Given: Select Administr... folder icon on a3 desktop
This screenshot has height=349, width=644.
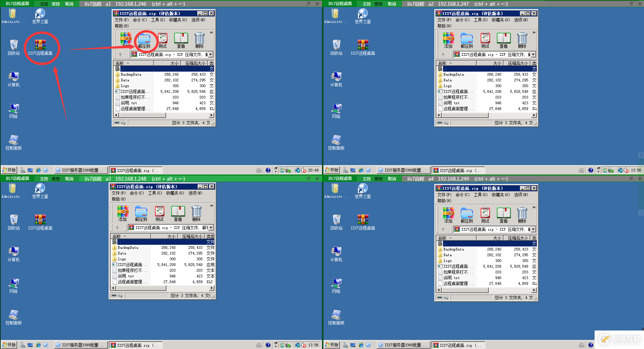Looking at the screenshot, I should tap(13, 191).
